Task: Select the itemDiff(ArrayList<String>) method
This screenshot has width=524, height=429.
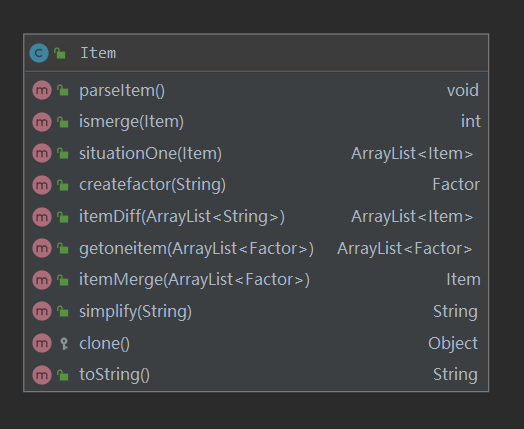Action: pyautogui.click(x=182, y=217)
